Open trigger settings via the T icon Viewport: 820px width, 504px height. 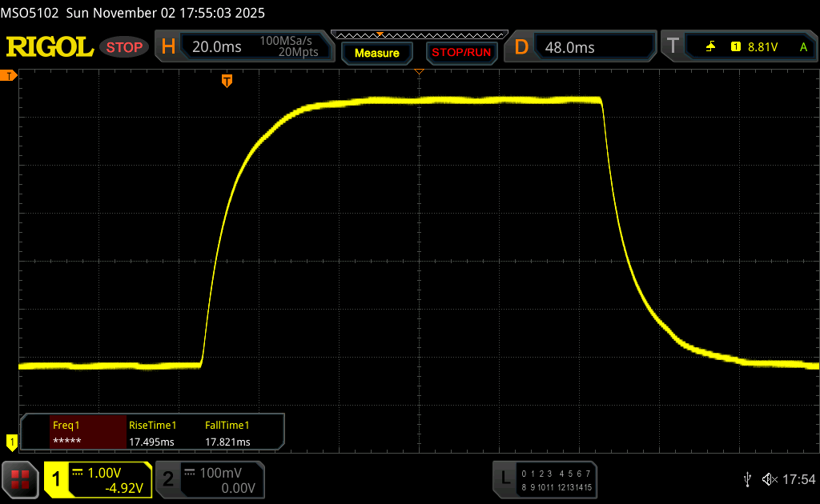[673, 47]
